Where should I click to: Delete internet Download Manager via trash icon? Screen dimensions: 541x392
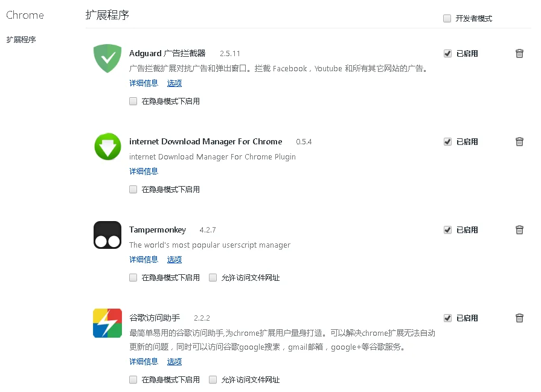[519, 142]
